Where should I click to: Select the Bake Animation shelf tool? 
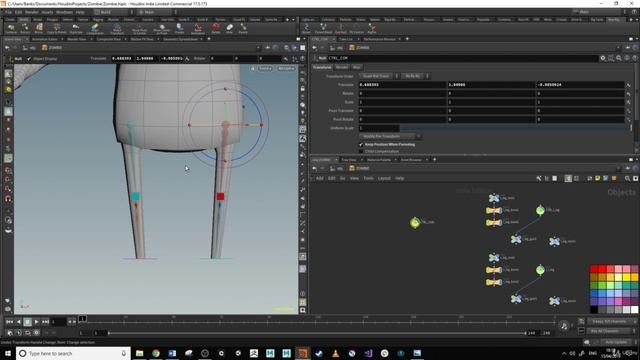pos(198,29)
